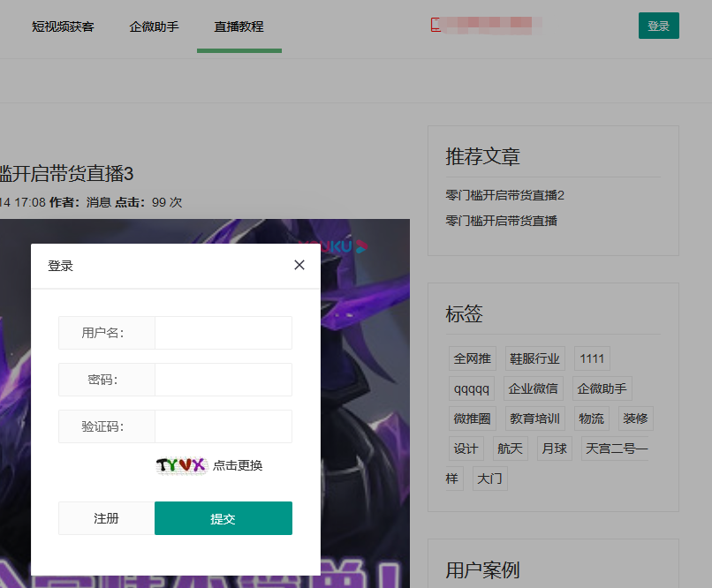Click the red phone icon in header

pyautogui.click(x=436, y=25)
